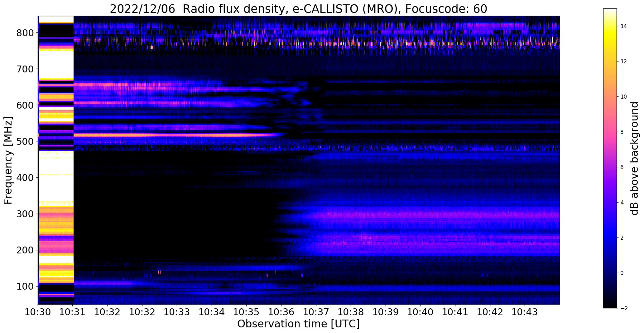644x333 pixels.
Task: Click the colorbar tick label 8
Action: point(622,132)
